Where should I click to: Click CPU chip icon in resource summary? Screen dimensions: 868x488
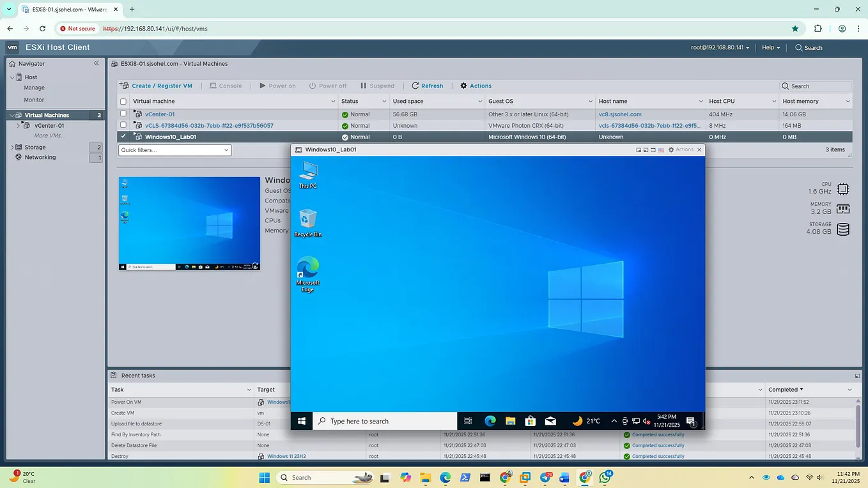[843, 189]
